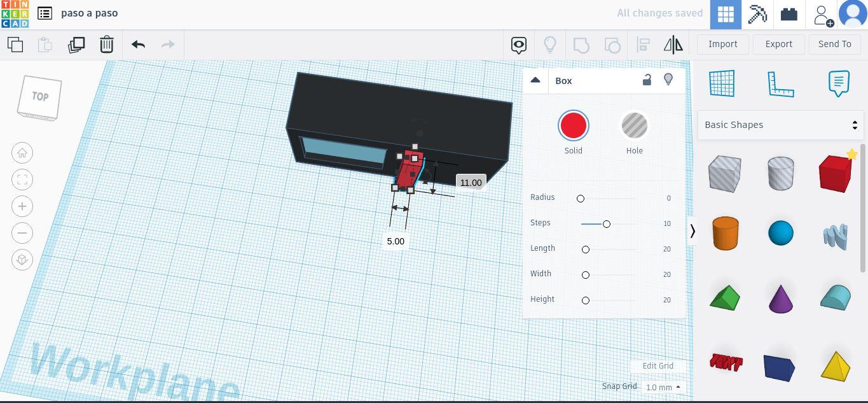This screenshot has height=403, width=868.
Task: Adjust the Length slider
Action: (x=586, y=250)
